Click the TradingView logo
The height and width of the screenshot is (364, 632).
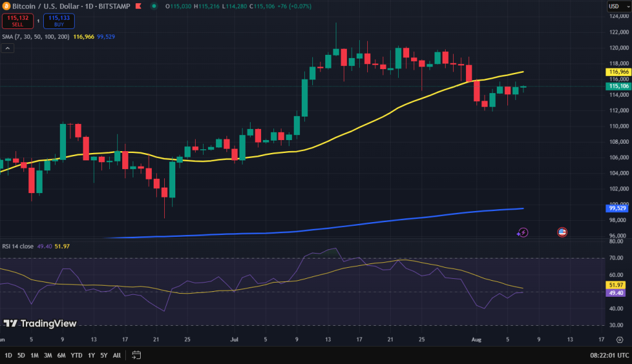[x=39, y=323]
